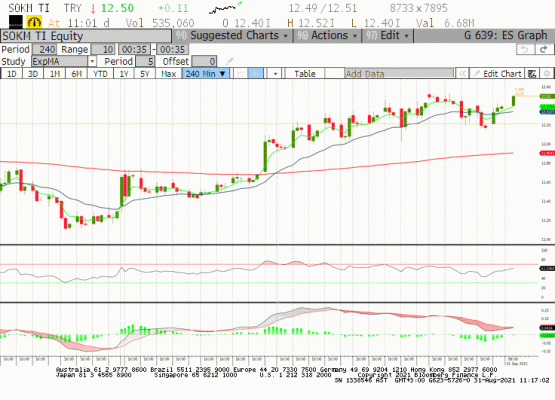Click the Offset 0 field
This screenshot has height=400, width=555.
pyautogui.click(x=204, y=61)
